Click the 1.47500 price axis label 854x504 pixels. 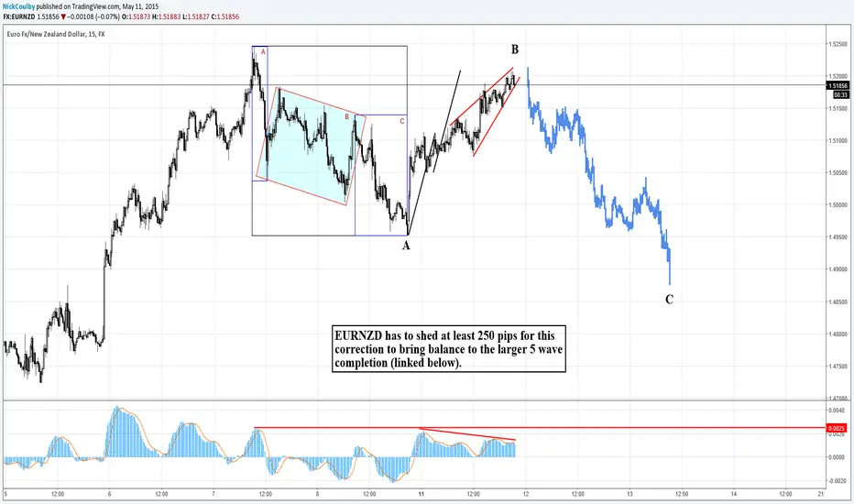[838, 367]
